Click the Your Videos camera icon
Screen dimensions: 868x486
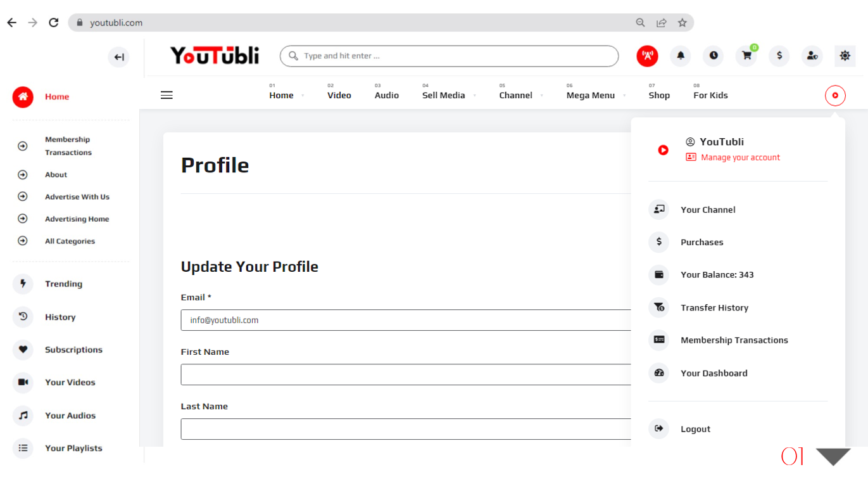click(23, 382)
